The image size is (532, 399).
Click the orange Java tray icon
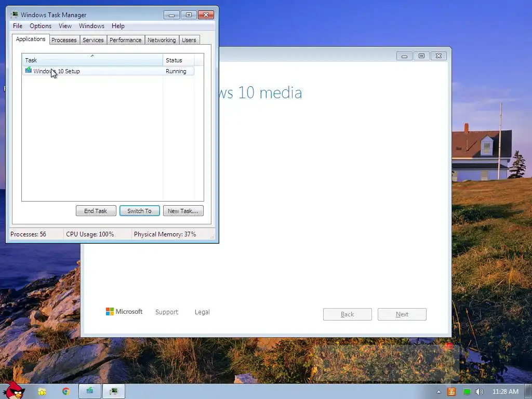pos(451,392)
